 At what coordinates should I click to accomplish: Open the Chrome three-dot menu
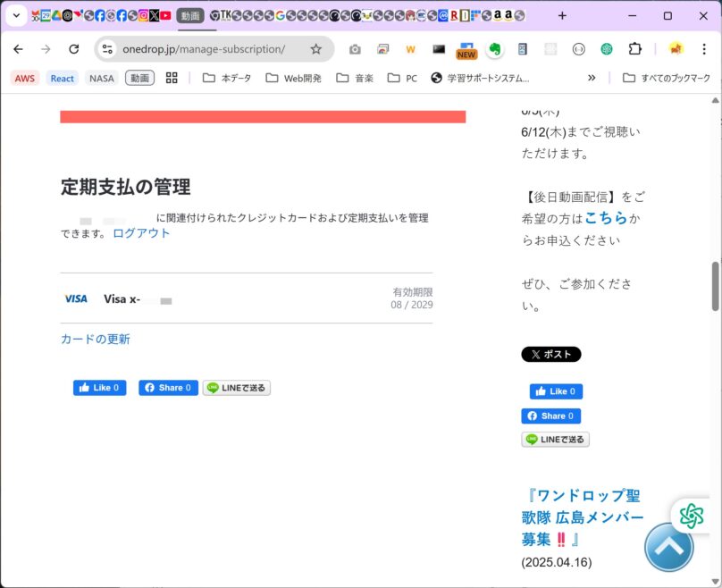[704, 49]
